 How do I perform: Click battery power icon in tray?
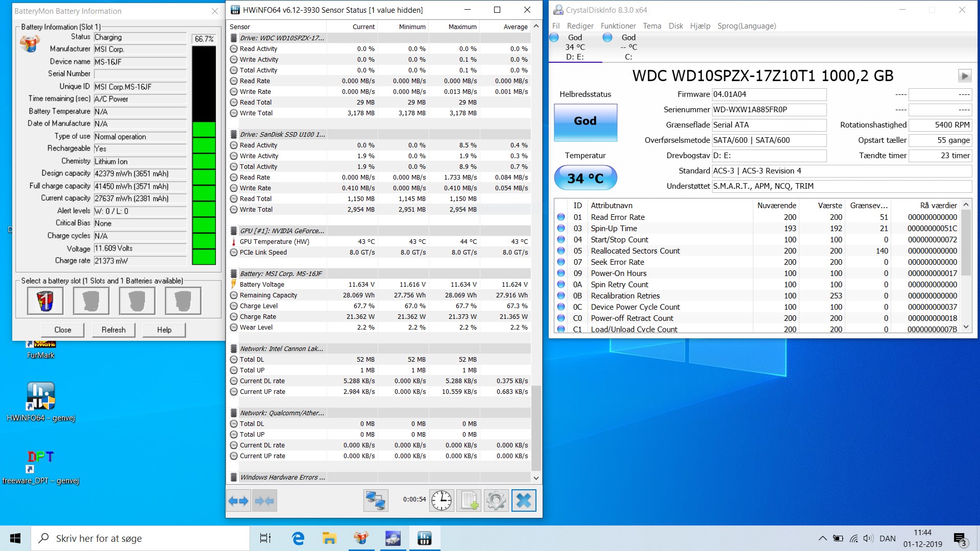838,538
